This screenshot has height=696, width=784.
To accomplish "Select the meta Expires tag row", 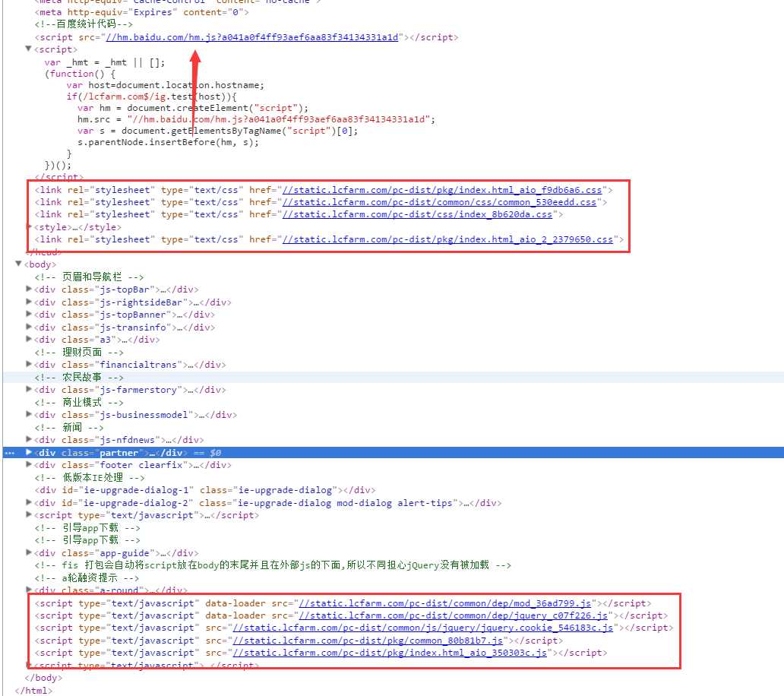I will 141,12.
